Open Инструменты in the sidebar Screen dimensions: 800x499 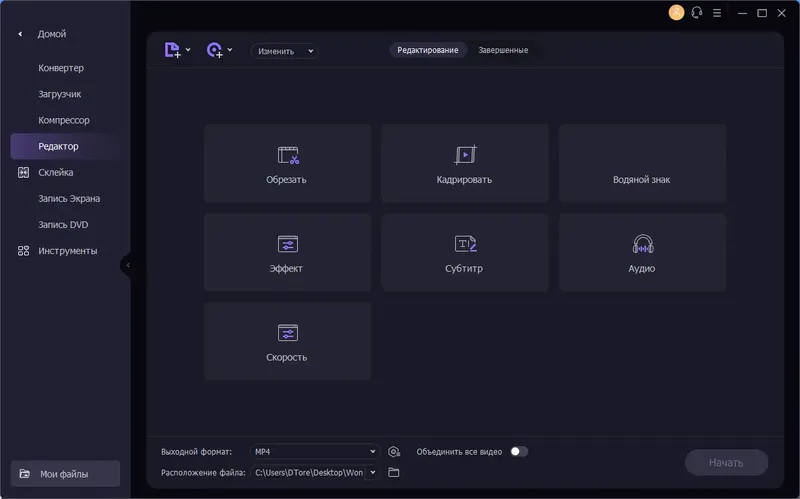click(65, 251)
